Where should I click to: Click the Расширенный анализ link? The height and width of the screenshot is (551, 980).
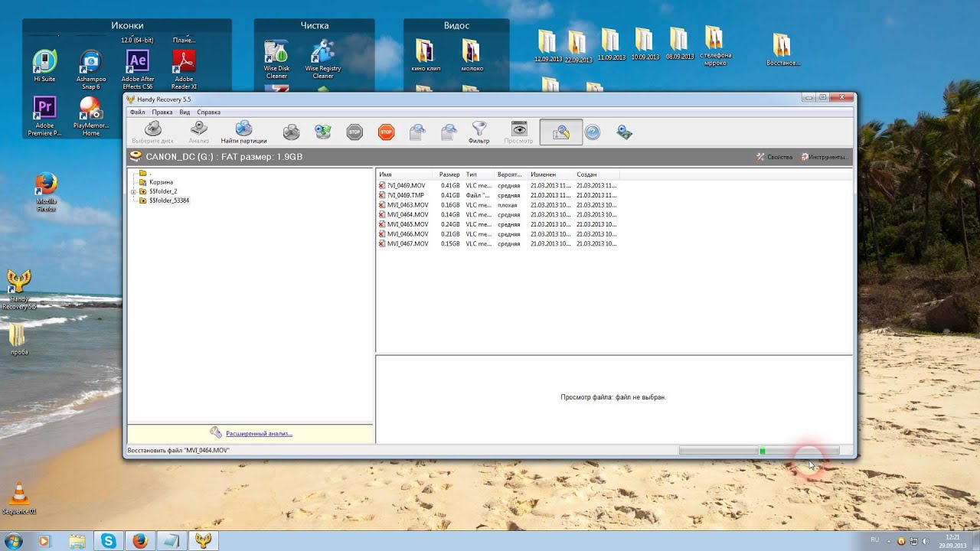pyautogui.click(x=259, y=434)
